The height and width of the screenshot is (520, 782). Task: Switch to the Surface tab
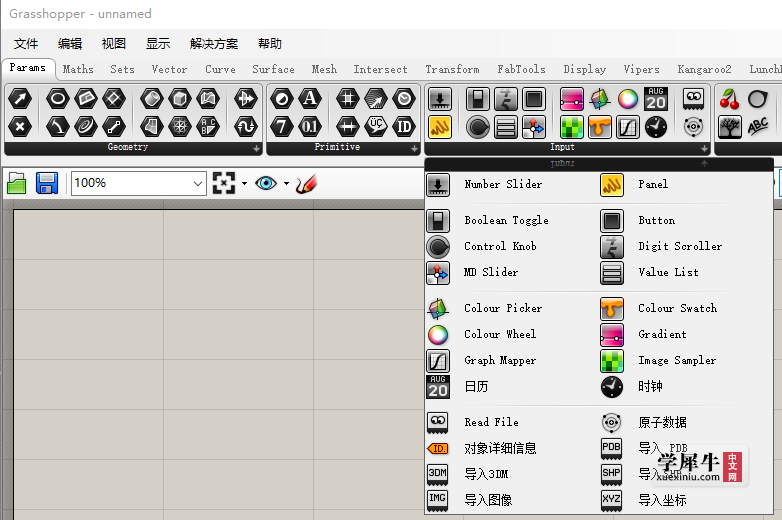[273, 69]
